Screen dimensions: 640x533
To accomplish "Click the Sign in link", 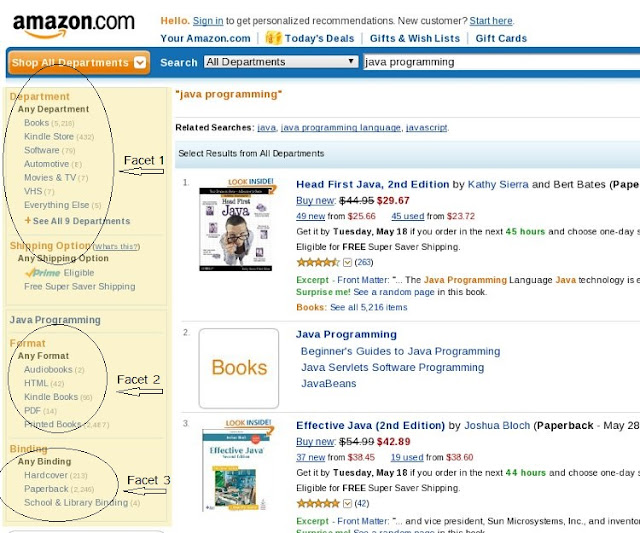I will tap(208, 21).
